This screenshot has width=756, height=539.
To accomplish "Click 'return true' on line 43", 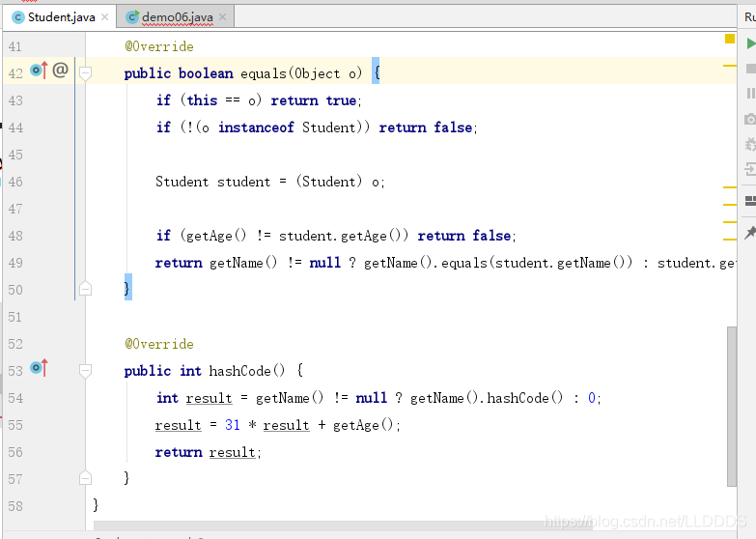I will [314, 100].
